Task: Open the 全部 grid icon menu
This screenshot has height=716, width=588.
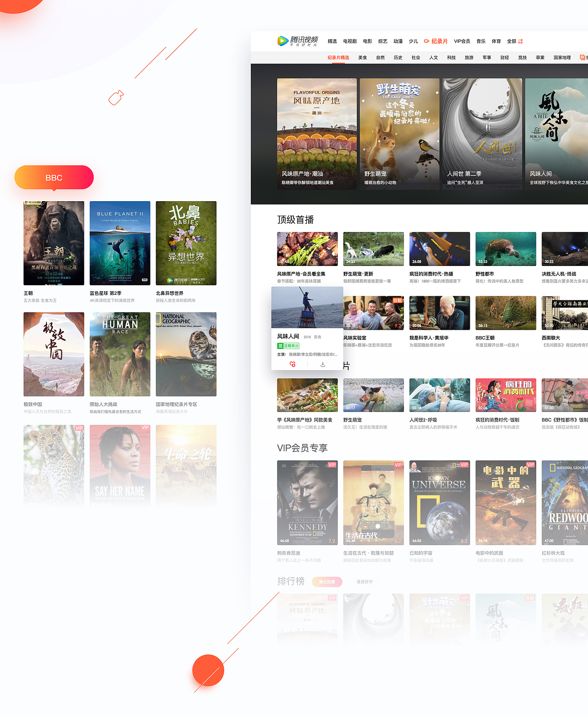Action: pyautogui.click(x=520, y=41)
